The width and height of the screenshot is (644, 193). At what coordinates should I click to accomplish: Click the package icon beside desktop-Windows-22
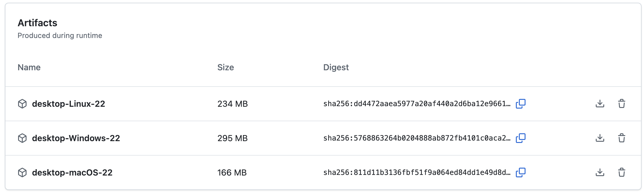(x=22, y=138)
